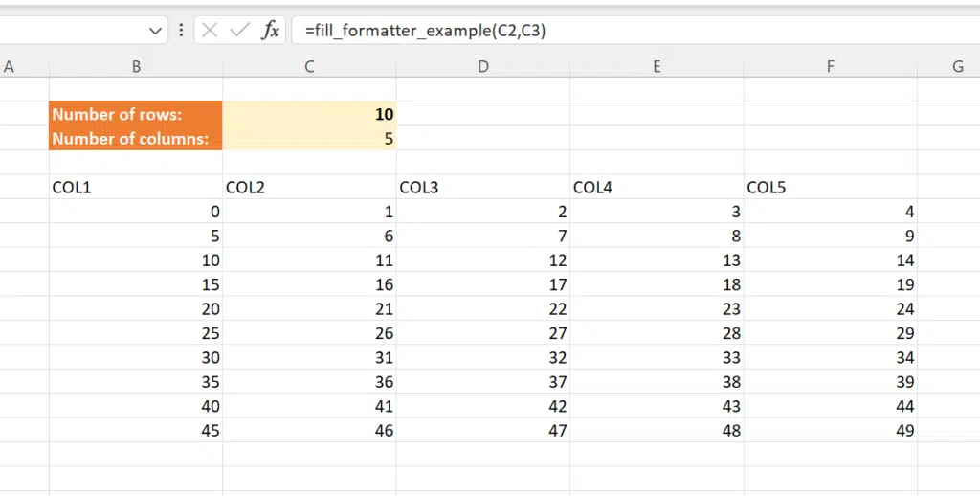Select the cell with value 15
The height and width of the screenshot is (496, 980).
136,284
